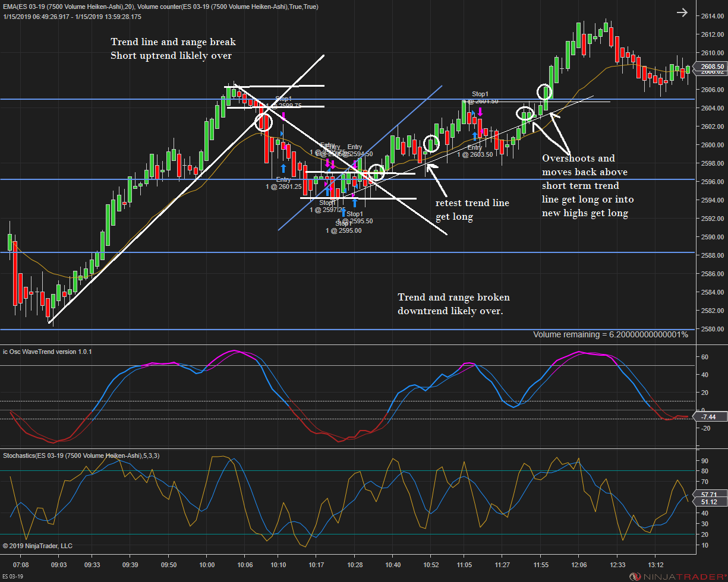Click the EMA and Volume counter indicator label
Viewport: 728px width, 582px height.
[160, 7]
